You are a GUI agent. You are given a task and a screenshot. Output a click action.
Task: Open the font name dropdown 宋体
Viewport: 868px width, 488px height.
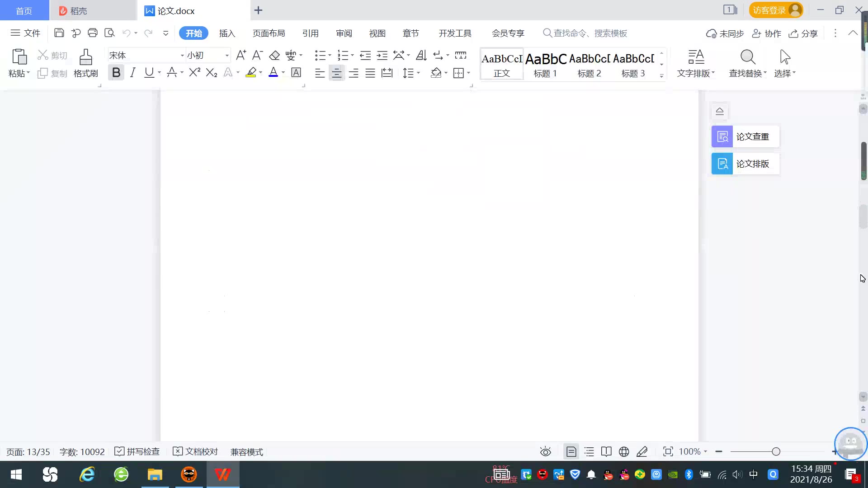[x=182, y=56]
